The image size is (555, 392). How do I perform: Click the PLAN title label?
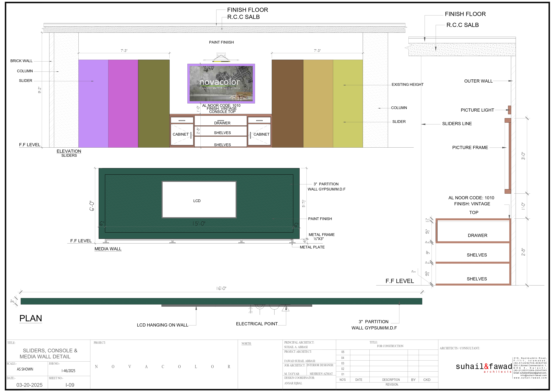[x=31, y=318]
